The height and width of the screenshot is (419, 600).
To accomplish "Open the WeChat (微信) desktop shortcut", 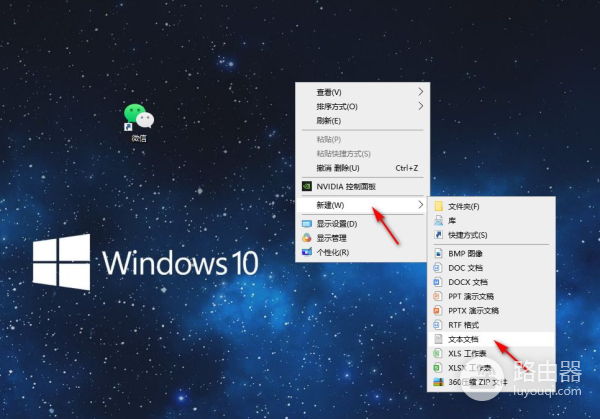I will [139, 119].
